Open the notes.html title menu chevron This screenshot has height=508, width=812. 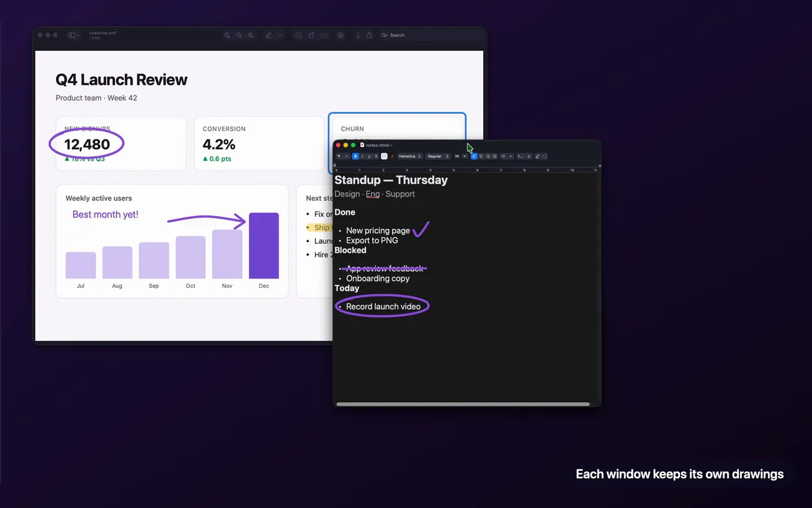391,145
